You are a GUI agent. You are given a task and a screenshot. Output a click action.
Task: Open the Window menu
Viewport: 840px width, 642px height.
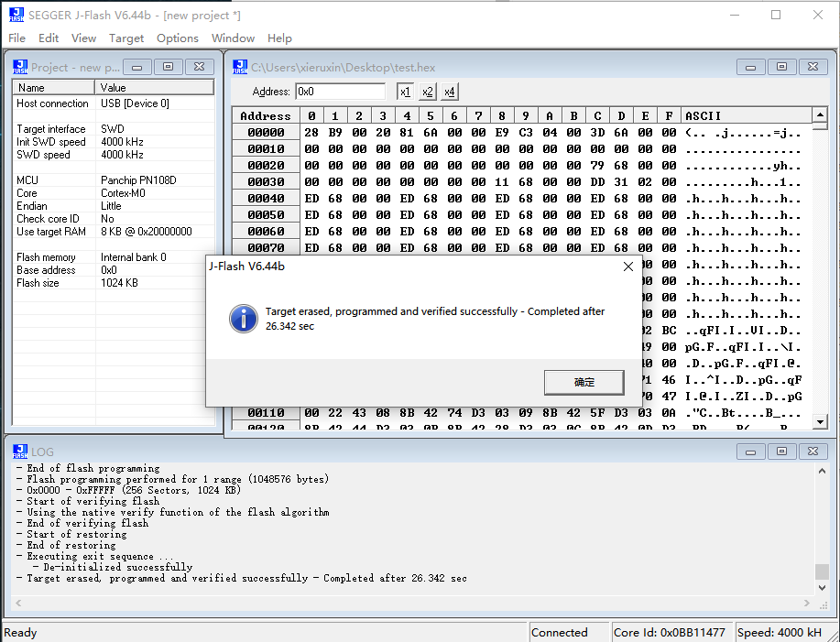point(233,38)
